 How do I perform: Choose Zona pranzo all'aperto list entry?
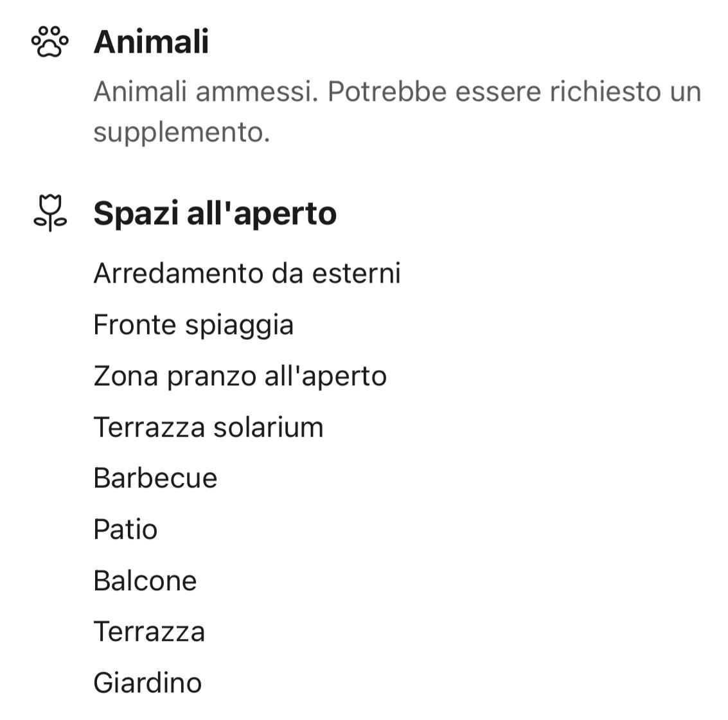click(x=240, y=376)
